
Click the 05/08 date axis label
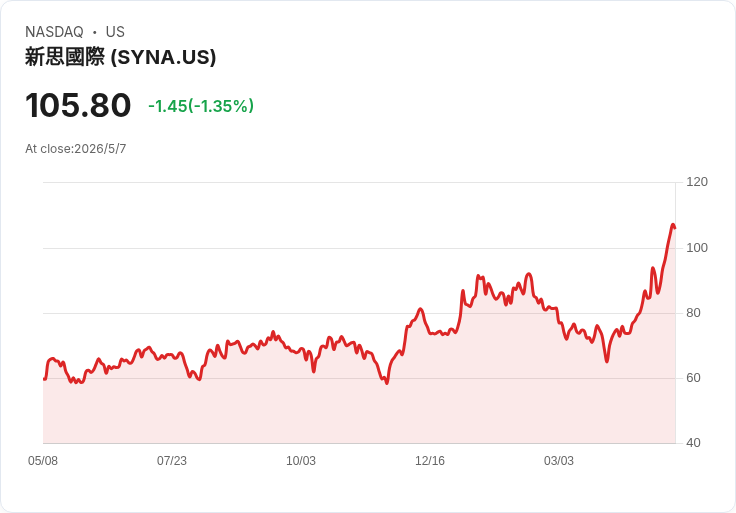(43, 461)
